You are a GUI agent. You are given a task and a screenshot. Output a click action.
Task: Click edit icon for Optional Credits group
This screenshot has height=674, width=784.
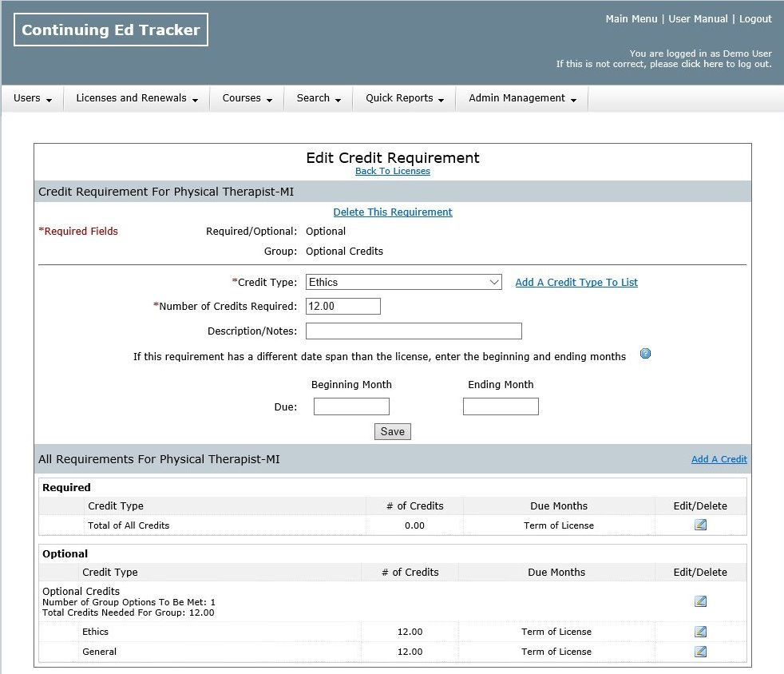700,601
